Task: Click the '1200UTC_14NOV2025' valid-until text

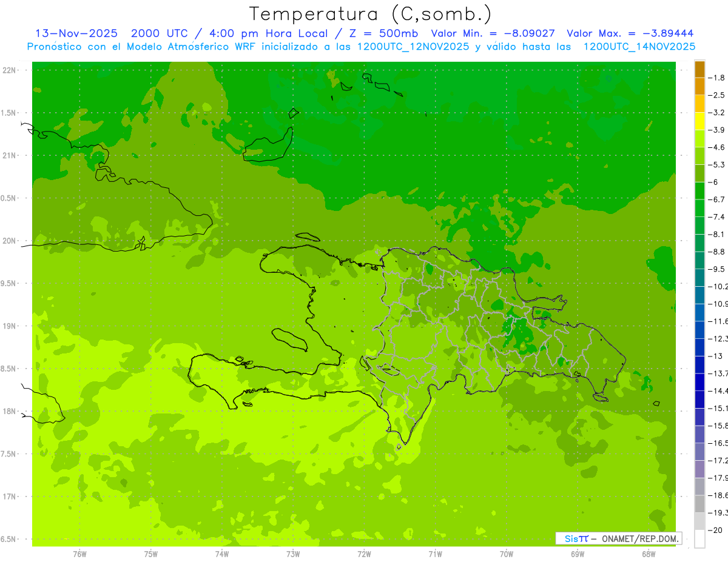Action: (639, 47)
